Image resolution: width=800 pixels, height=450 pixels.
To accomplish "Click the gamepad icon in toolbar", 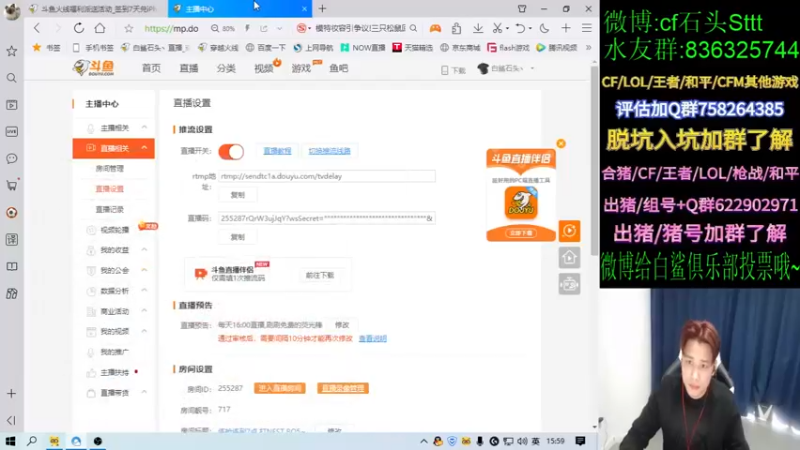I will (435, 29).
